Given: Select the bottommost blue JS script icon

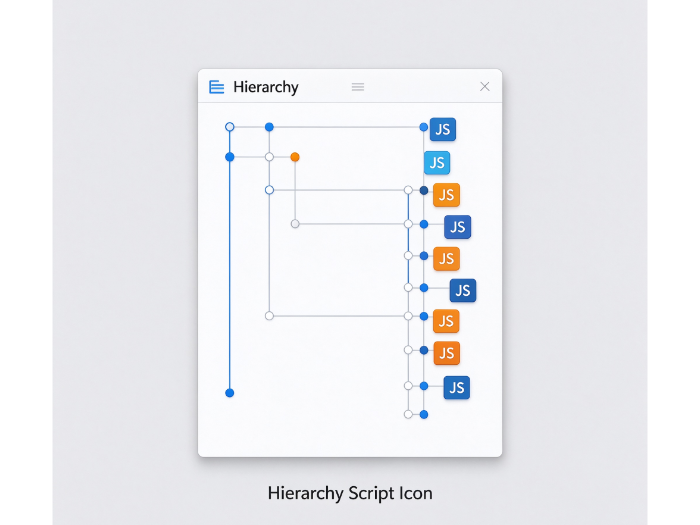Looking at the screenshot, I should 457,388.
